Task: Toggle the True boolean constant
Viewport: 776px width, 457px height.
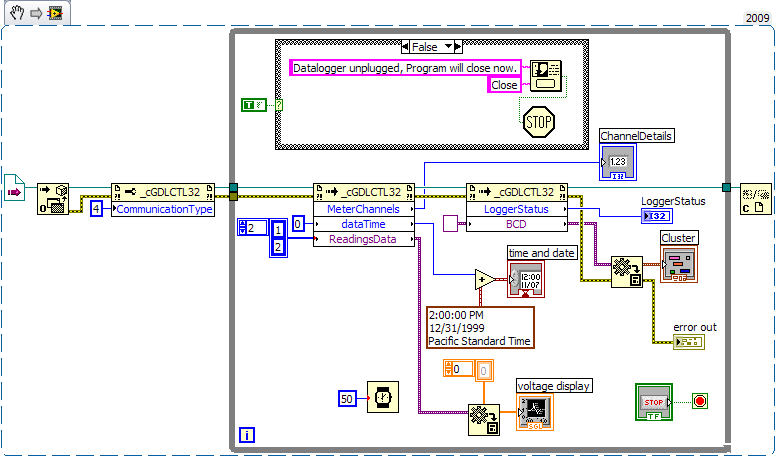Action: coord(253,105)
